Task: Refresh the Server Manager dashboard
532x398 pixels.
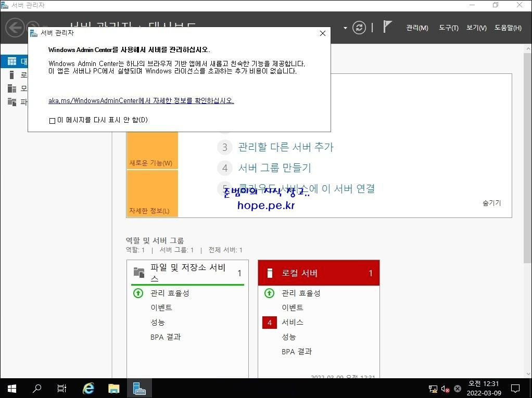Action: click(359, 28)
